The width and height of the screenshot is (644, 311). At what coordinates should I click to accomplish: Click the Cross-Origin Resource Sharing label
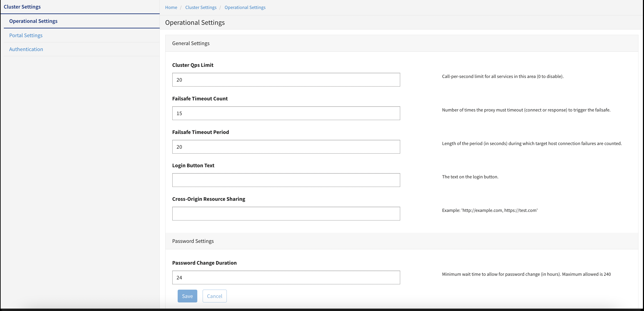(208, 199)
